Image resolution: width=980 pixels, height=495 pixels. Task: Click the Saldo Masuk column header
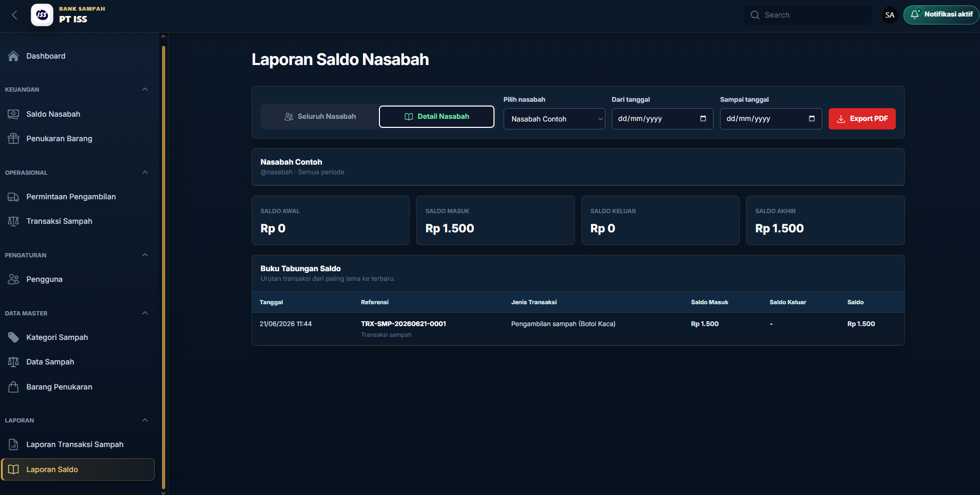click(710, 302)
